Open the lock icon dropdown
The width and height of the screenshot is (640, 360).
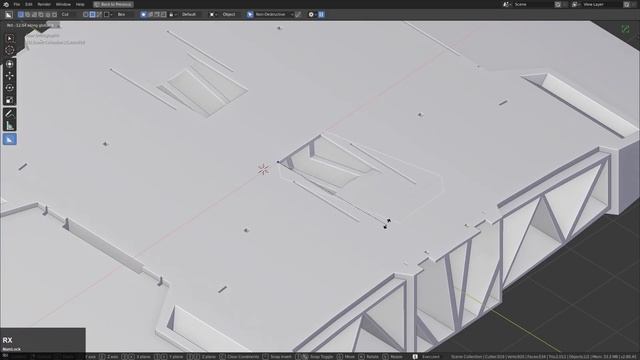173,15
